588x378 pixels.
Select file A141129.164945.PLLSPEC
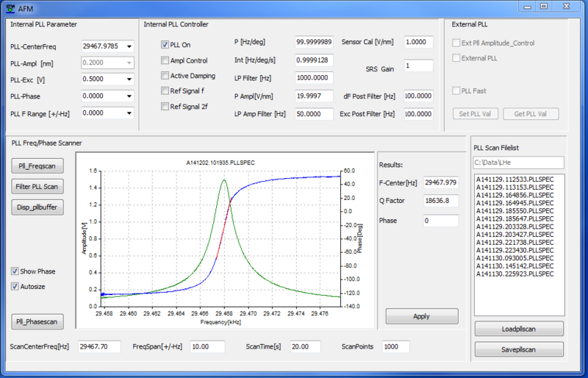tap(515, 203)
